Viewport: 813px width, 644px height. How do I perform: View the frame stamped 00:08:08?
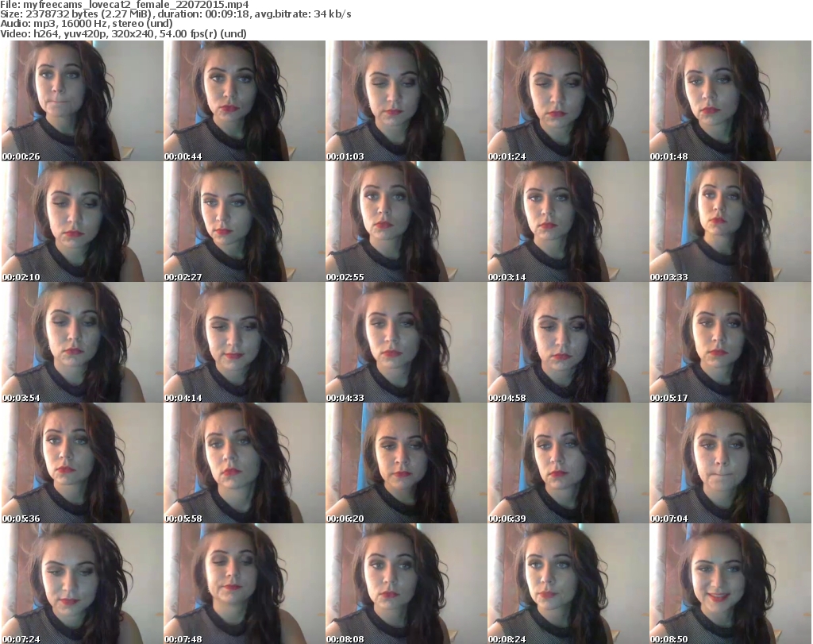click(x=406, y=584)
